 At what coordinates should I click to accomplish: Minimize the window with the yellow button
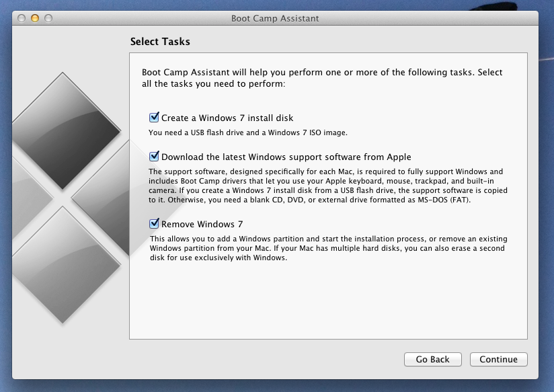coord(35,18)
